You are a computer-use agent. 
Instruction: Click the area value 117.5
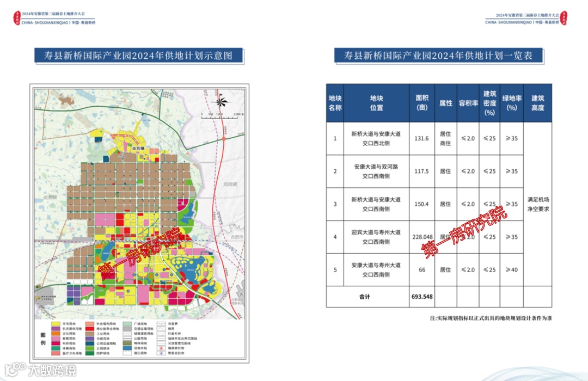point(421,171)
